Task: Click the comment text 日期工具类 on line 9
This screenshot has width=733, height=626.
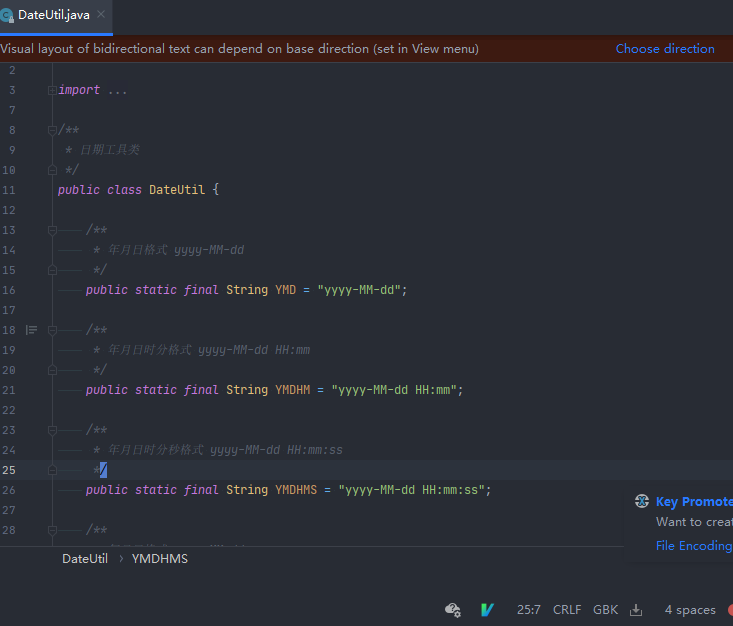Action: [x=110, y=150]
